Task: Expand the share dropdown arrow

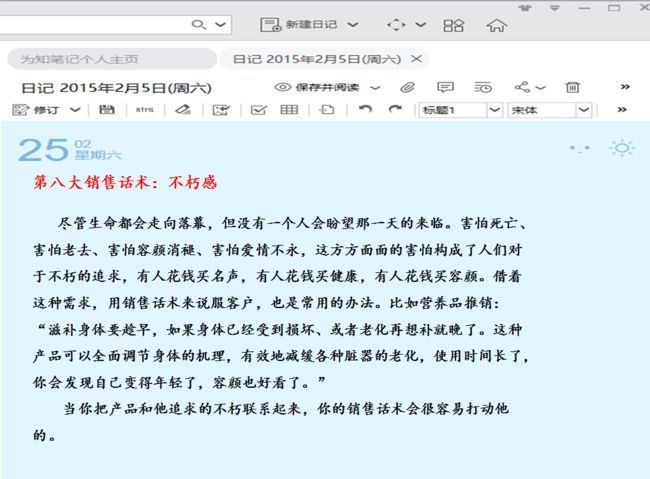Action: tap(540, 88)
